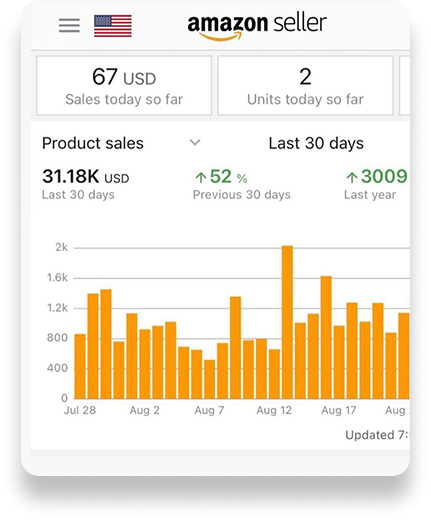Select the shortest bar near Aug 7
Viewport: 431px width, 520px height.
click(x=209, y=379)
